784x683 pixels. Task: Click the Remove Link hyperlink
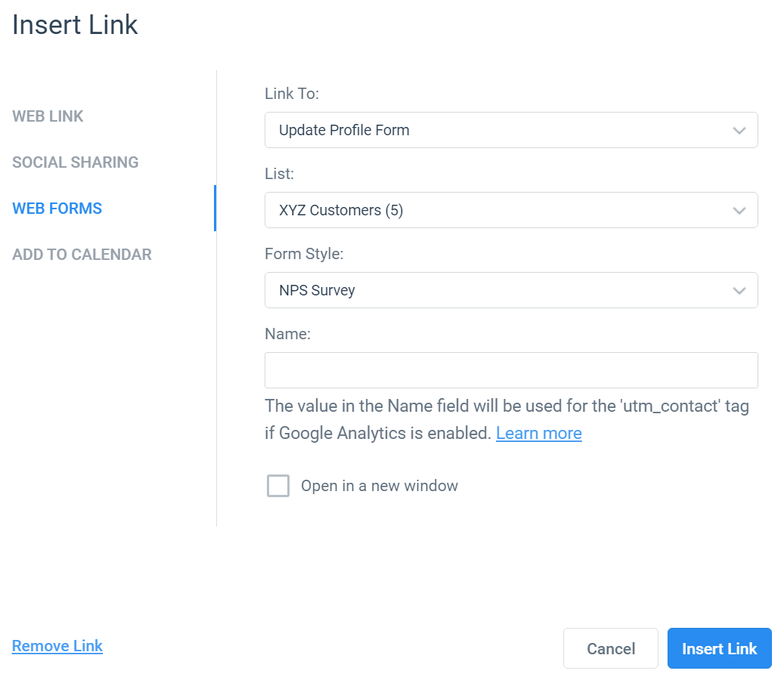[57, 646]
